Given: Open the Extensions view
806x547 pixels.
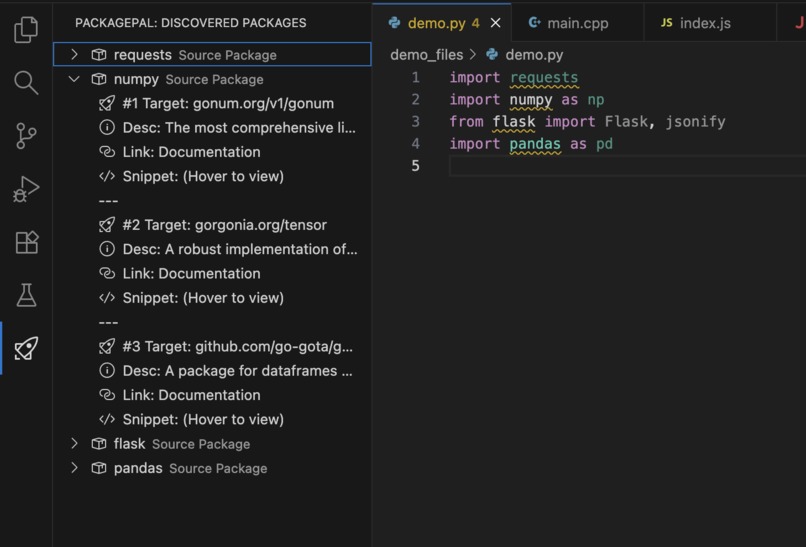Looking at the screenshot, I should 27,242.
